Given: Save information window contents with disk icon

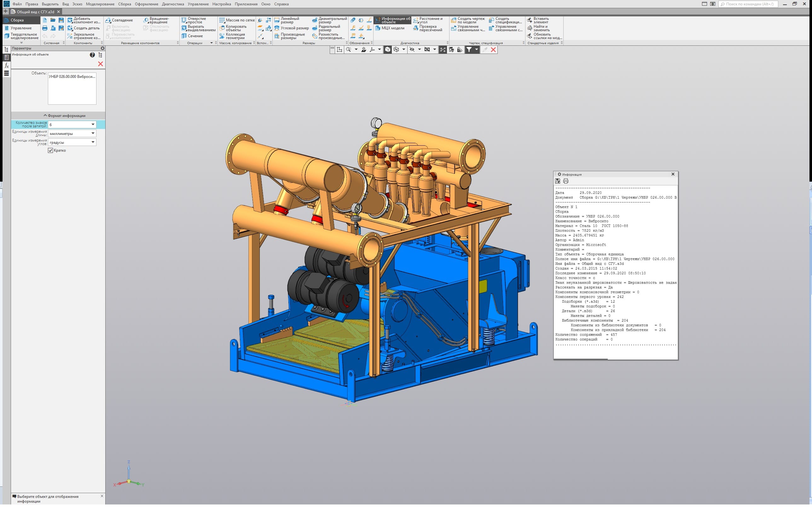Looking at the screenshot, I should point(558,181).
